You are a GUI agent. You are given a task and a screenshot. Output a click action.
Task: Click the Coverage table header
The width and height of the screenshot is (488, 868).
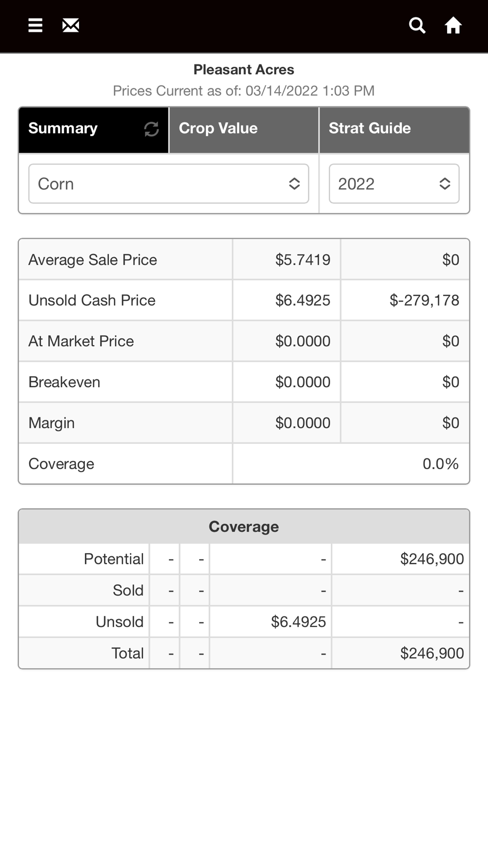244,527
